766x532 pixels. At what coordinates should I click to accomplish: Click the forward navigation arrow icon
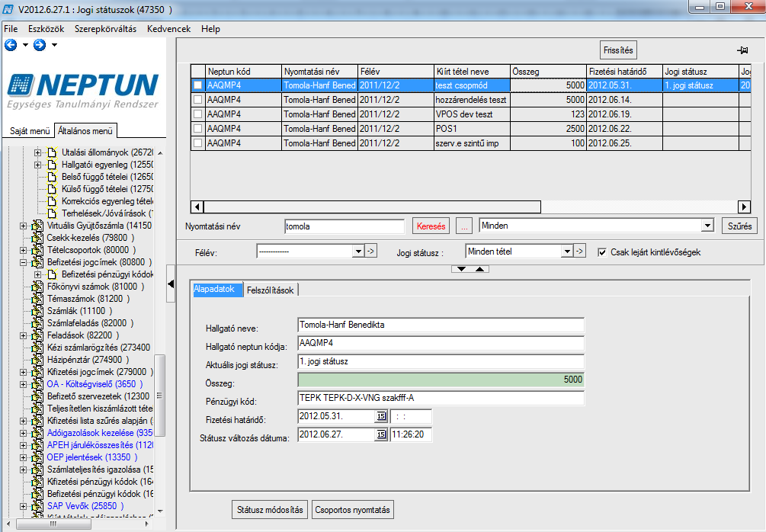tap(40, 45)
